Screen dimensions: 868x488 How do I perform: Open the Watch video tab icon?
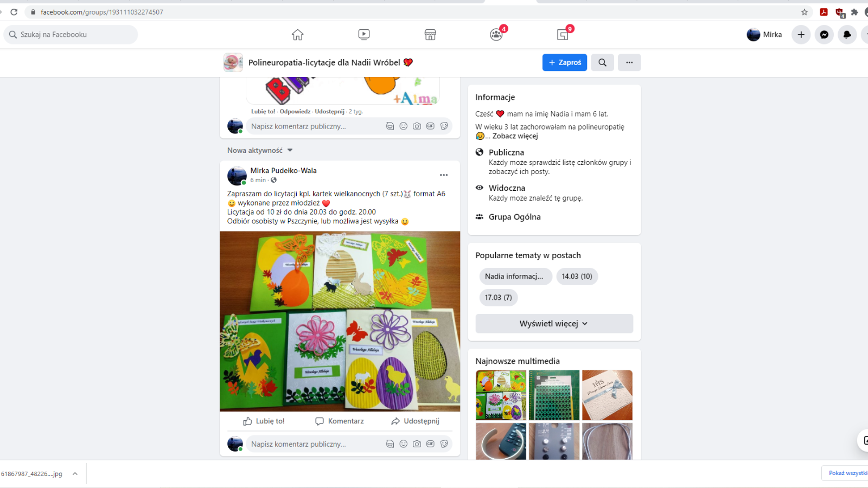(364, 35)
